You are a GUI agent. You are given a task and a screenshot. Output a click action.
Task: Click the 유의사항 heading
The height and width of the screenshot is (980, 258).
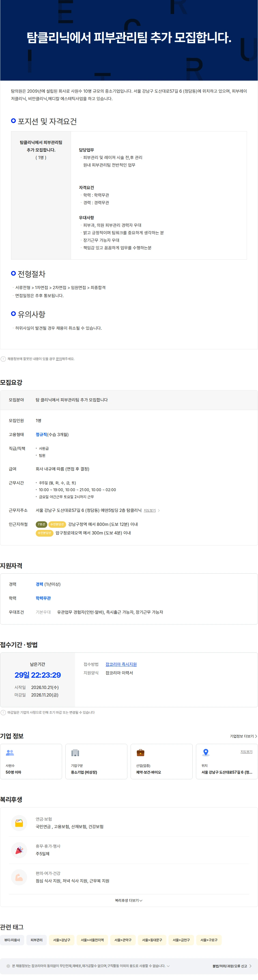click(x=32, y=314)
